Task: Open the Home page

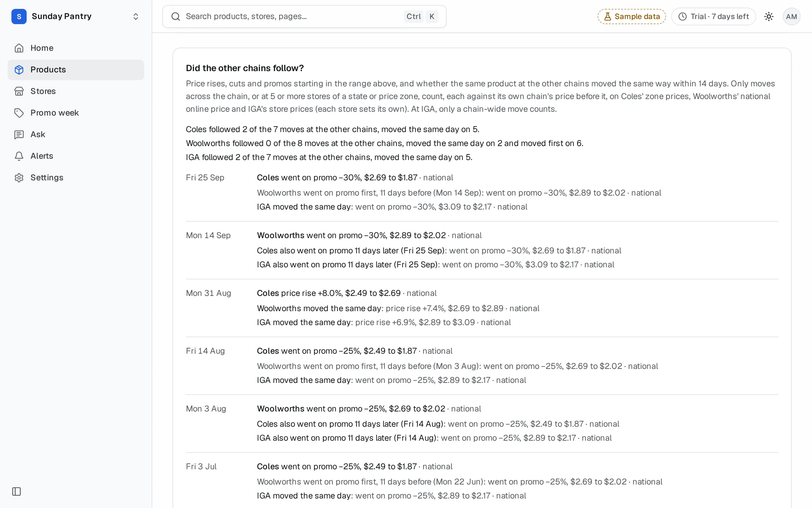Action: 76,48
